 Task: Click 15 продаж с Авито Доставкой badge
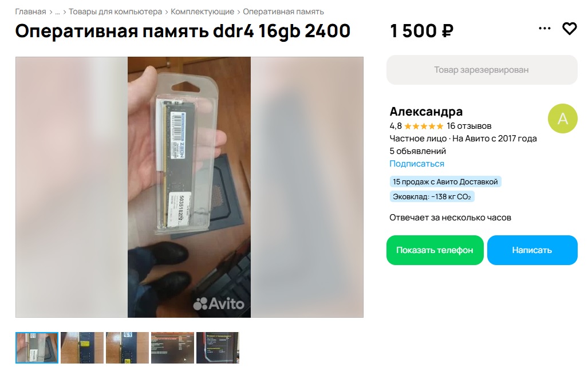(x=445, y=182)
